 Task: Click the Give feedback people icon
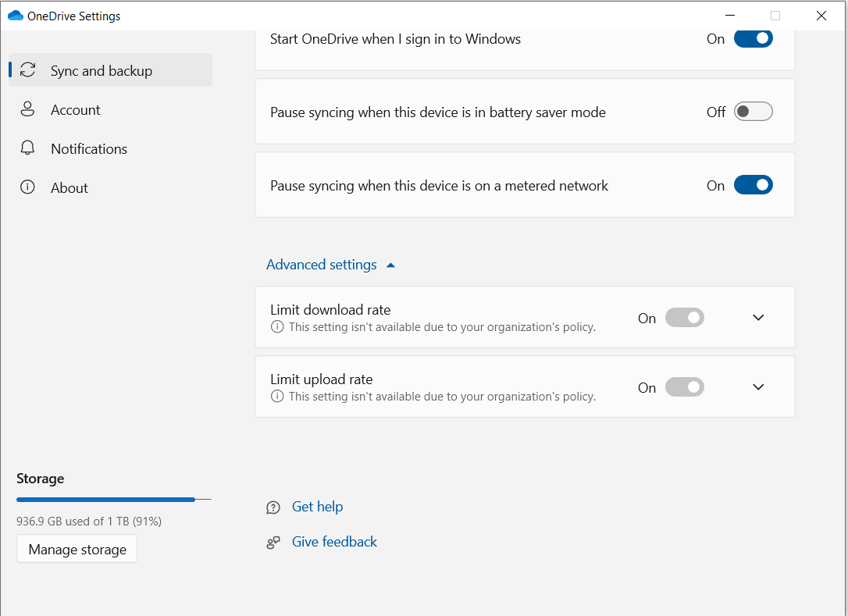(273, 543)
